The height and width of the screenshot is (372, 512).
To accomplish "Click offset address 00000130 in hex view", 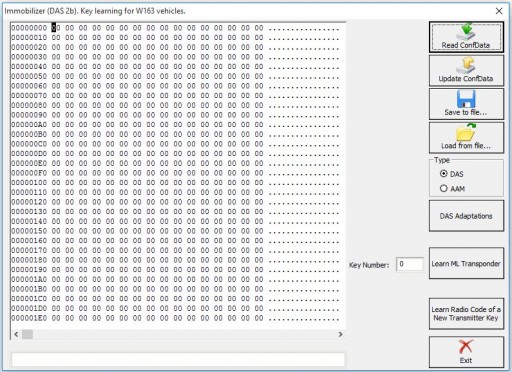I will coord(29,211).
